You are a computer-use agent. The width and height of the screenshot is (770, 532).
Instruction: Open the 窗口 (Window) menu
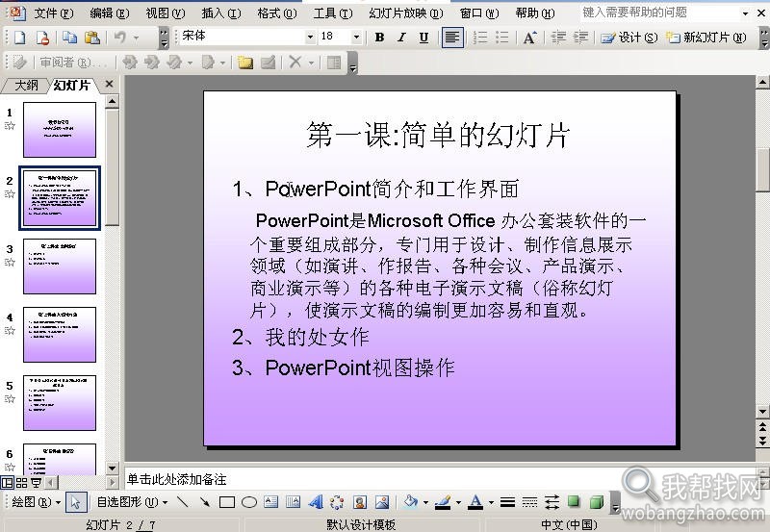click(x=479, y=13)
